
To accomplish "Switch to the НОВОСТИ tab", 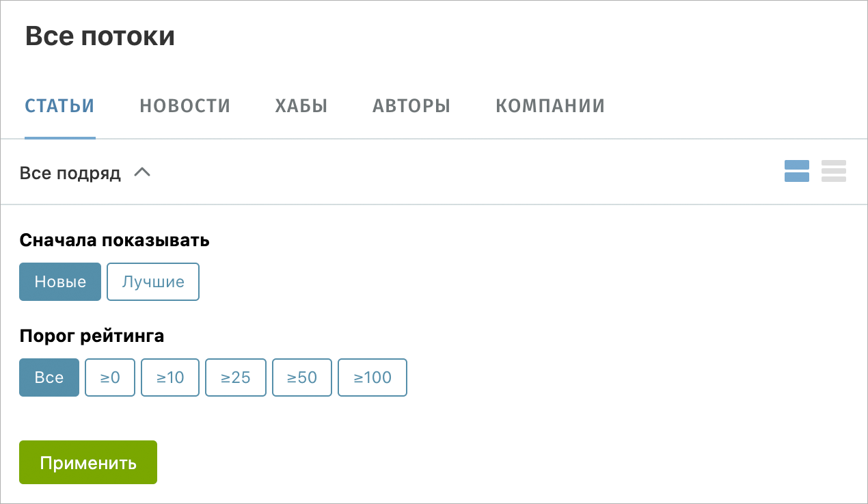I will (185, 105).
